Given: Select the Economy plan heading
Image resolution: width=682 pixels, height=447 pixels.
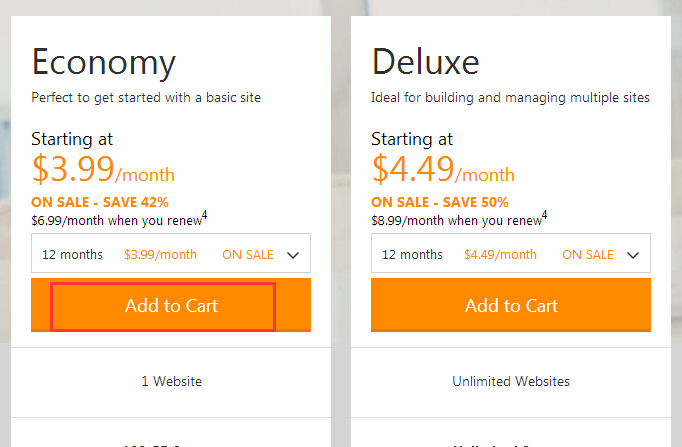Looking at the screenshot, I should pos(104,62).
